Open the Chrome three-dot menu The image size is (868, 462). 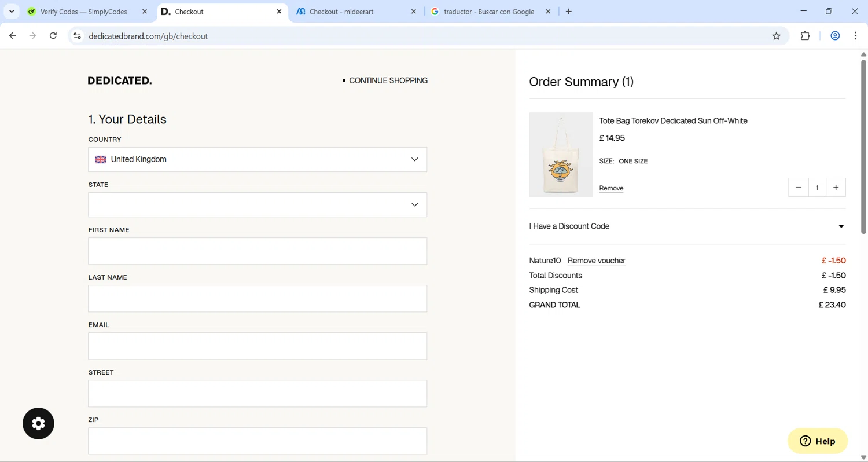pyautogui.click(x=856, y=36)
